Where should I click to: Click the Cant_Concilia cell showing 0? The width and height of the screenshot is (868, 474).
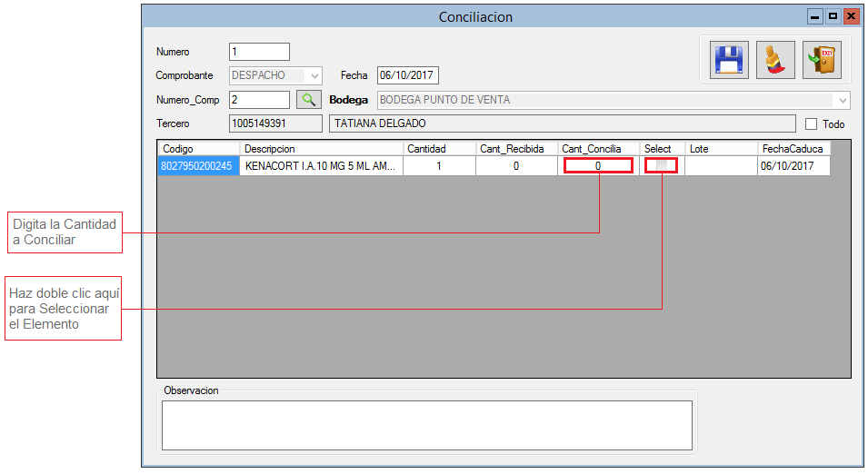coord(597,166)
